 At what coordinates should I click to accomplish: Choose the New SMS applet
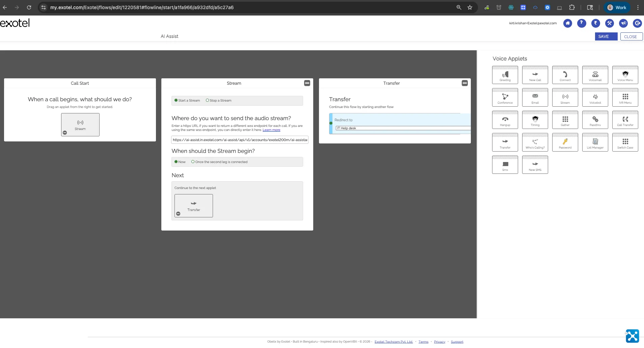(x=535, y=165)
